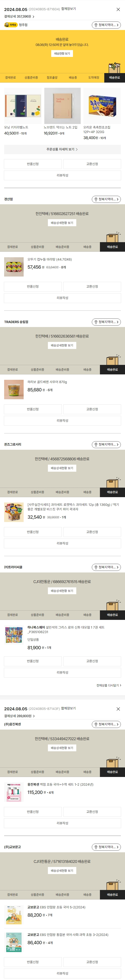This screenshot has width=125, height=980.
Task: Close the 289,800원 order with X
Action: click(x=118, y=709)
